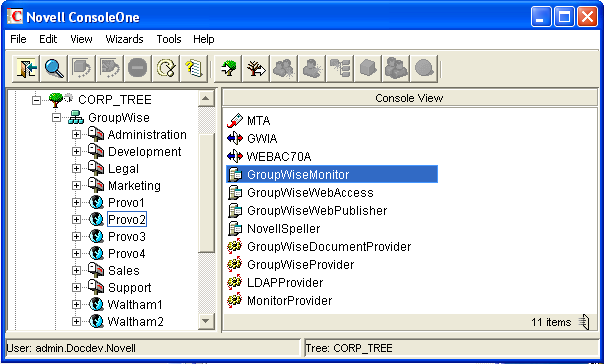Click the grayed sphere toolbar icon

(x=424, y=69)
